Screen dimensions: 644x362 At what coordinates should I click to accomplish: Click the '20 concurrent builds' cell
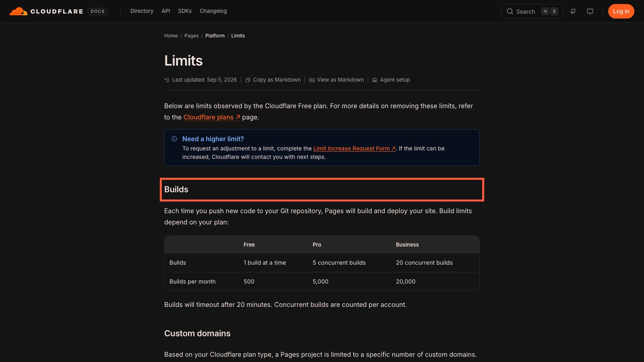(424, 263)
